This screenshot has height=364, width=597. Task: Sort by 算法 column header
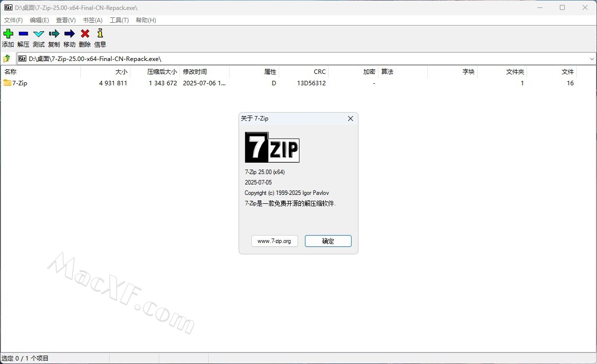(x=403, y=72)
